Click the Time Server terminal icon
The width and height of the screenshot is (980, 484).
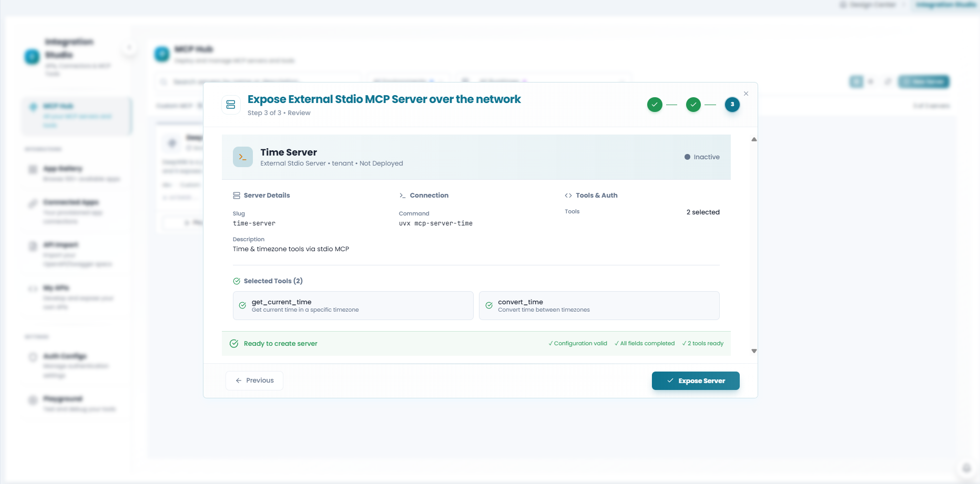[x=243, y=157]
